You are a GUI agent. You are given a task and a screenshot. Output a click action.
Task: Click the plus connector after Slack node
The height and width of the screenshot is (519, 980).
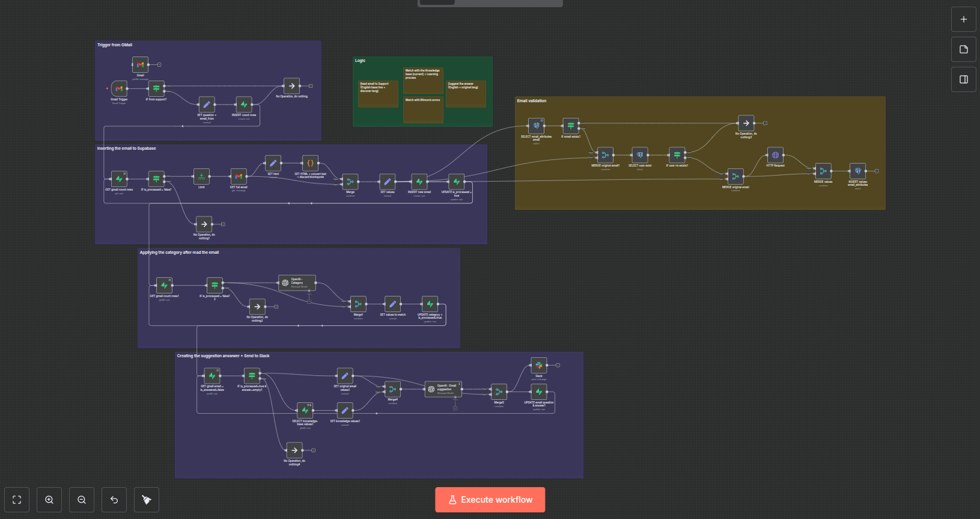558,365
